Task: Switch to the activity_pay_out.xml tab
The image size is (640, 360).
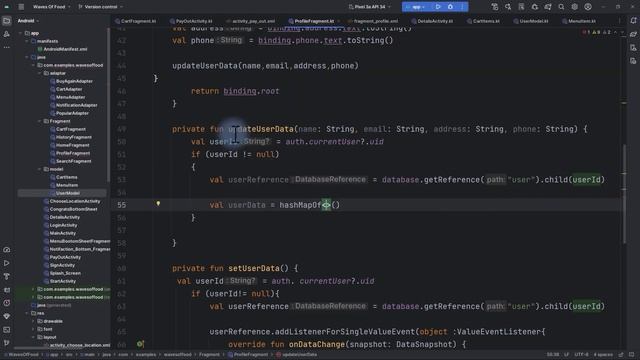Action: (251, 21)
